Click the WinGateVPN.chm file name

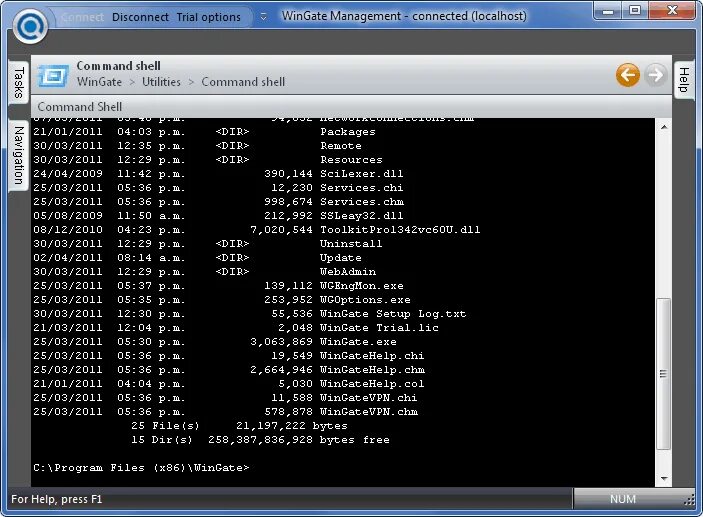369,412
